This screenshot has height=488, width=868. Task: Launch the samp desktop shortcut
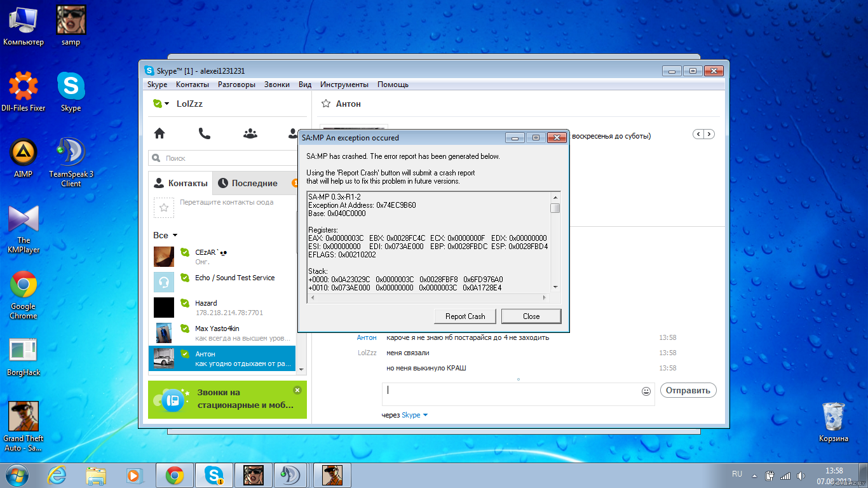coord(71,26)
